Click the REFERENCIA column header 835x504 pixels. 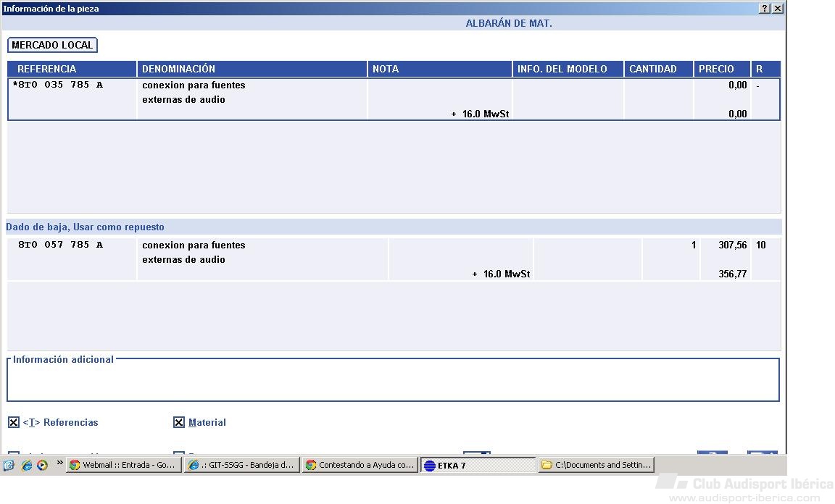pyautogui.click(x=72, y=70)
